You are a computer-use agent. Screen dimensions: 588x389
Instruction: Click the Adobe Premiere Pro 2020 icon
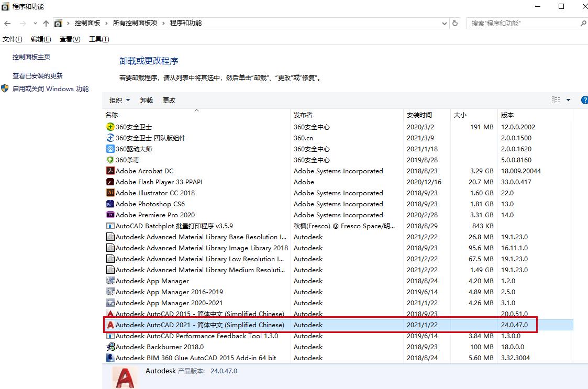110,215
